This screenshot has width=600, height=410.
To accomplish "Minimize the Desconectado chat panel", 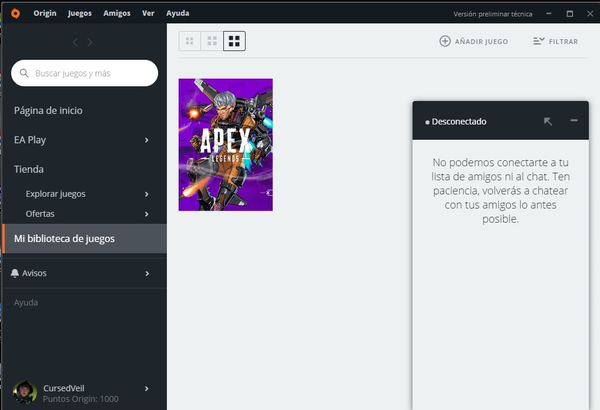I will tap(574, 121).
